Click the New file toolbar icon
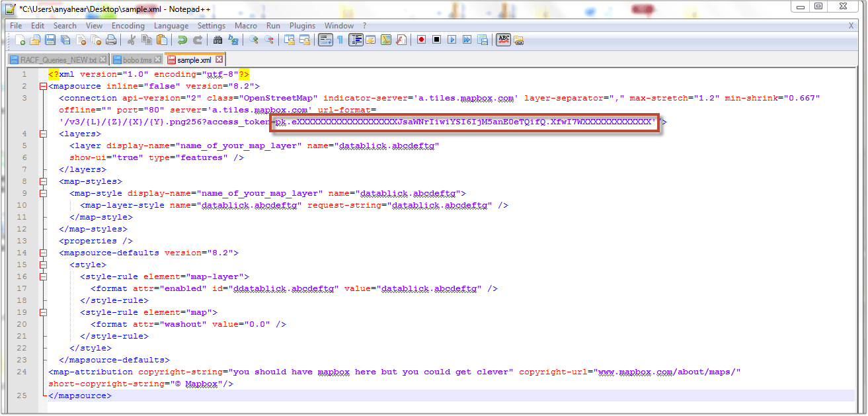The image size is (868, 416). [x=20, y=40]
